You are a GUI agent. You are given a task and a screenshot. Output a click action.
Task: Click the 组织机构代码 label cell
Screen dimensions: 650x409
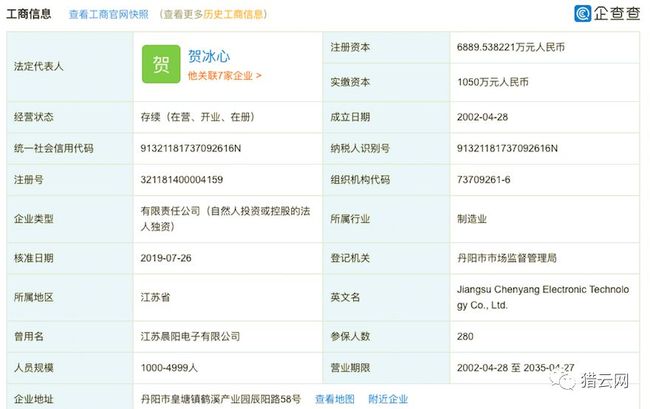click(386, 179)
